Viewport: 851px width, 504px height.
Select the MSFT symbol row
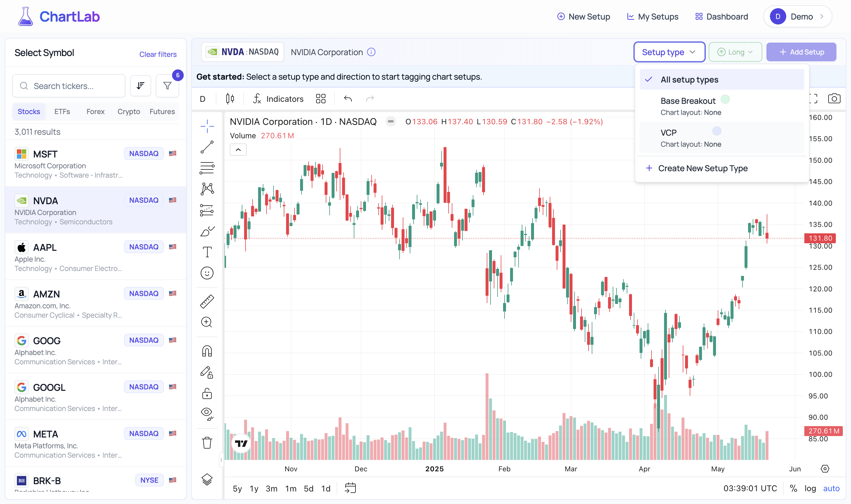[x=96, y=163]
